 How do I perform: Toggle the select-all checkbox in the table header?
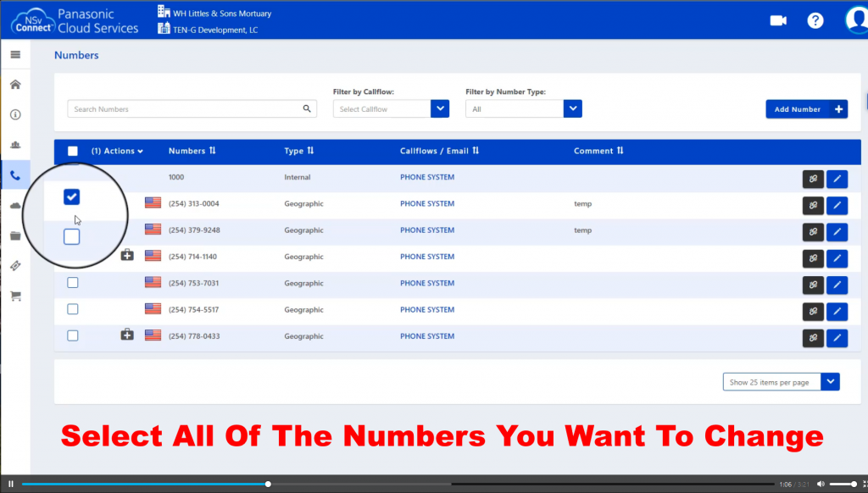[x=72, y=151]
